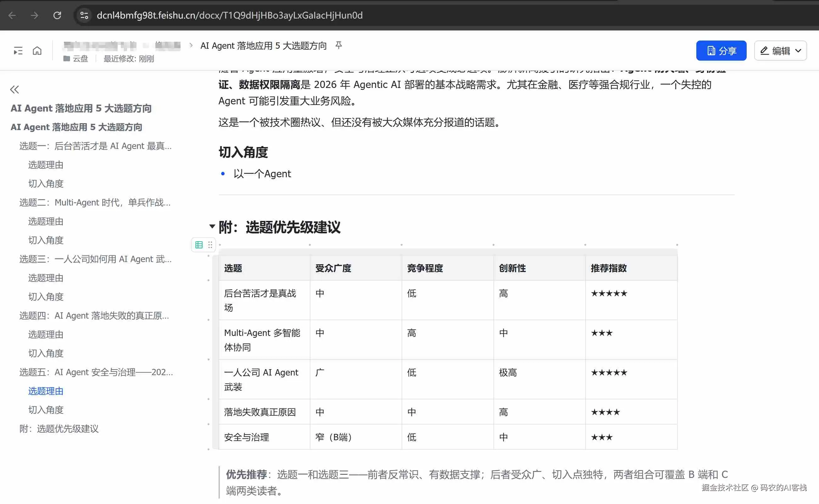Collapse the outline panel with double chevron

pos(14,89)
